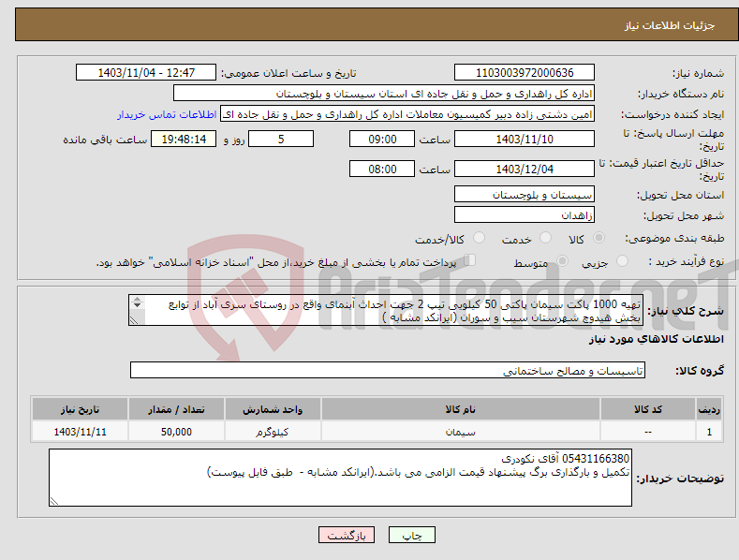Viewport: 739px width, 560px height.
Task: Click the شماره نیاز field 1103003972000636
Action: 525,73
